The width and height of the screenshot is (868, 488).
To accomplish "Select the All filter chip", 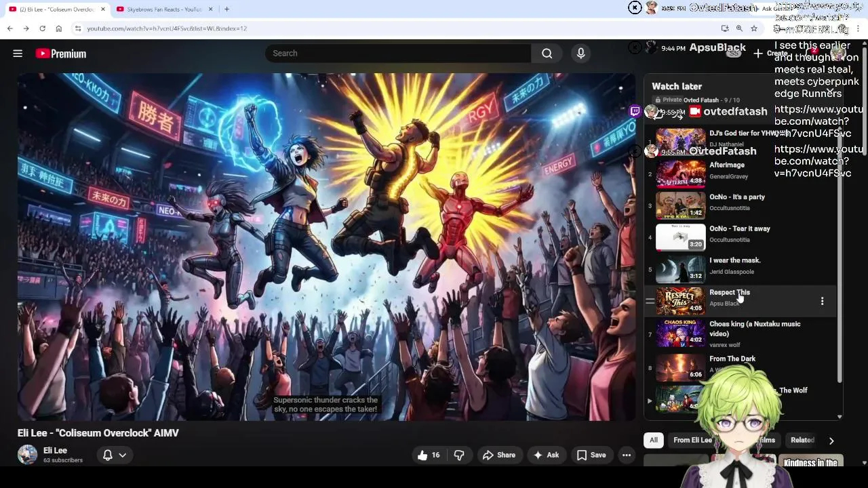I will [654, 440].
